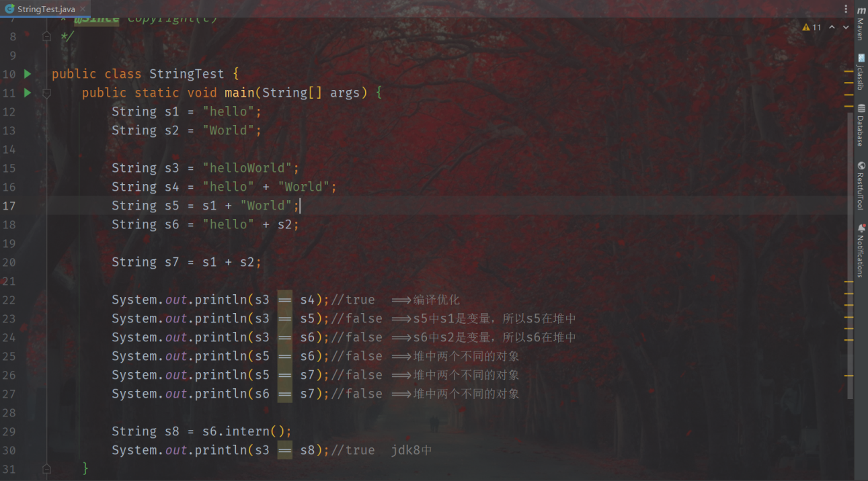Click the warning indicator showing 11 problems
This screenshot has height=481, width=868.
tap(812, 28)
